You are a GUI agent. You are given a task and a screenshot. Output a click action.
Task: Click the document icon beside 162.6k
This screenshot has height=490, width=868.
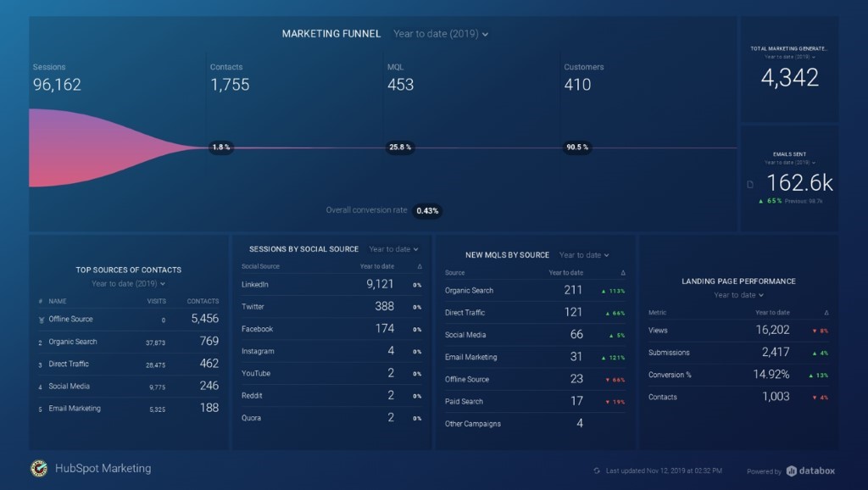pos(750,184)
